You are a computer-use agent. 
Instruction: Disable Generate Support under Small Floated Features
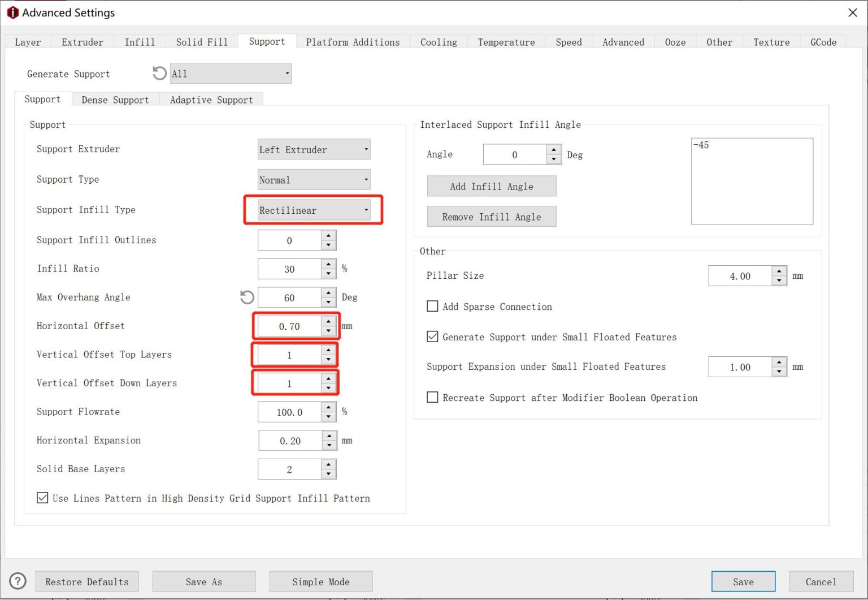tap(432, 336)
